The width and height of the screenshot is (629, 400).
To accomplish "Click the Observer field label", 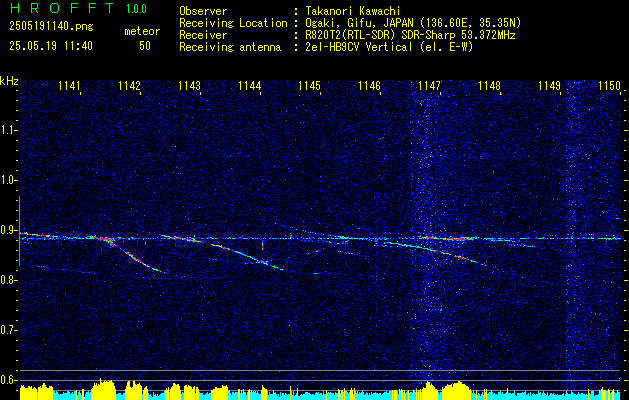I will [203, 11].
